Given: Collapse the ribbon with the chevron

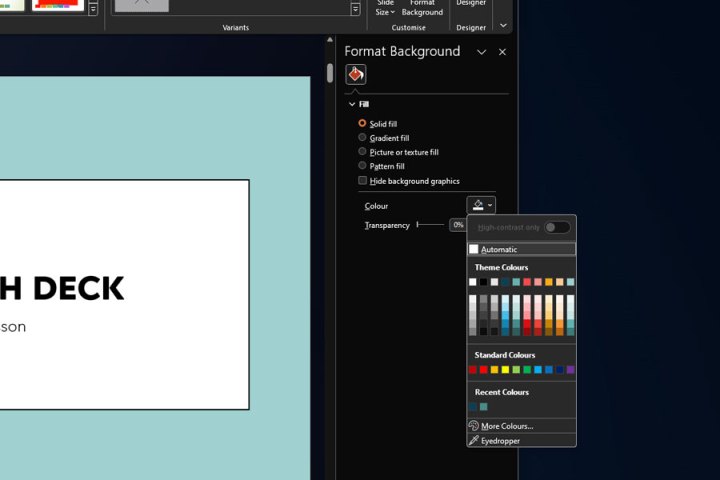Looking at the screenshot, I should point(503,26).
